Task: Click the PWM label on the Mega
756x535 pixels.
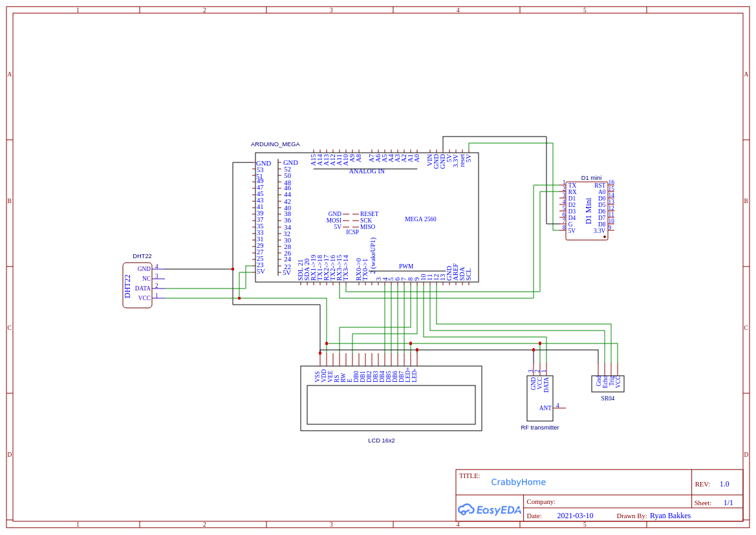Action: (406, 267)
